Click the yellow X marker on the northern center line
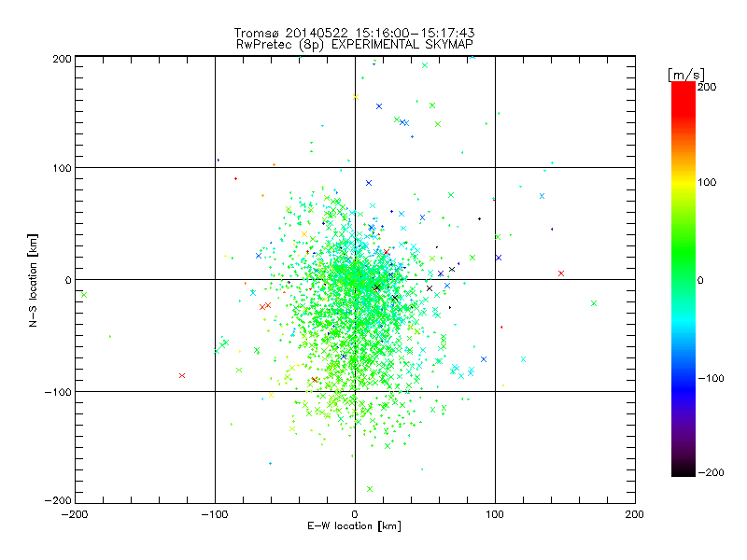747x560 pixels. pos(356,97)
